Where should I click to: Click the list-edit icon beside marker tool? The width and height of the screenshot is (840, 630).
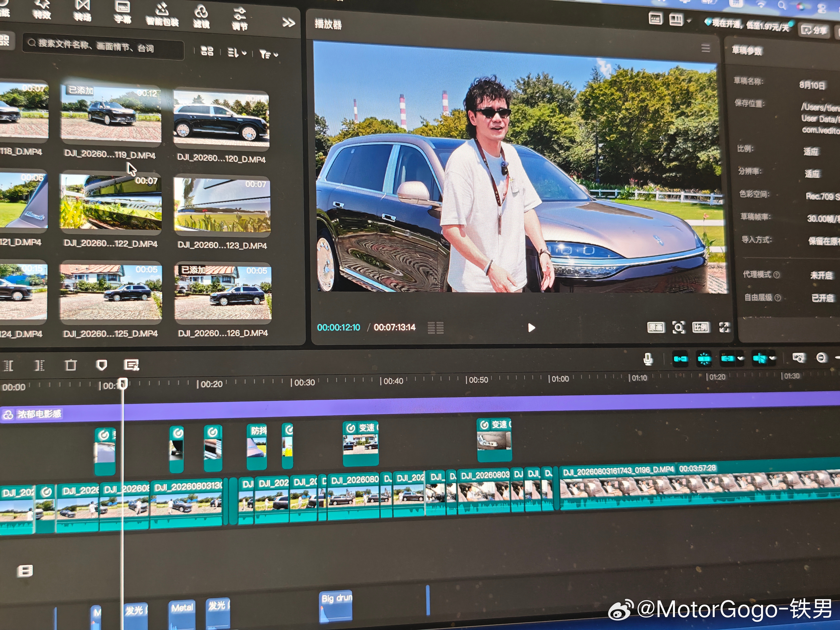click(x=131, y=365)
